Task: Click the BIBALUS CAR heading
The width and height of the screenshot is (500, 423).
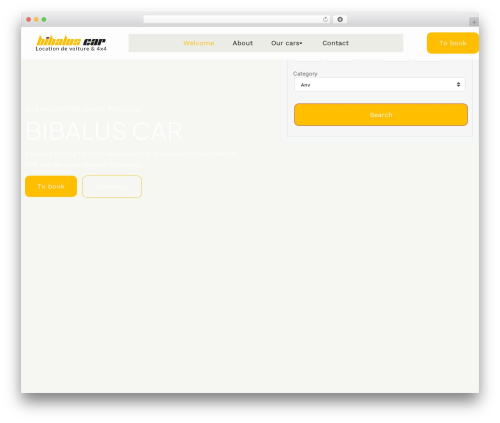Action: [x=104, y=131]
